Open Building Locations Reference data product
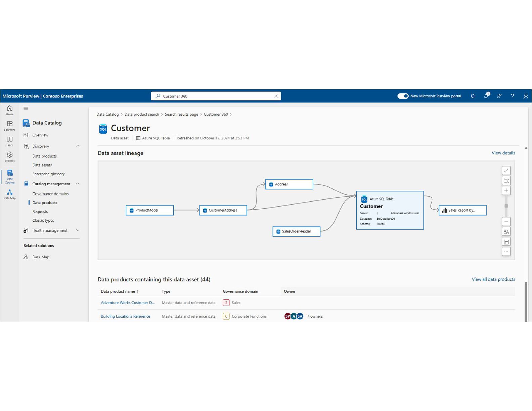 pyautogui.click(x=125, y=316)
